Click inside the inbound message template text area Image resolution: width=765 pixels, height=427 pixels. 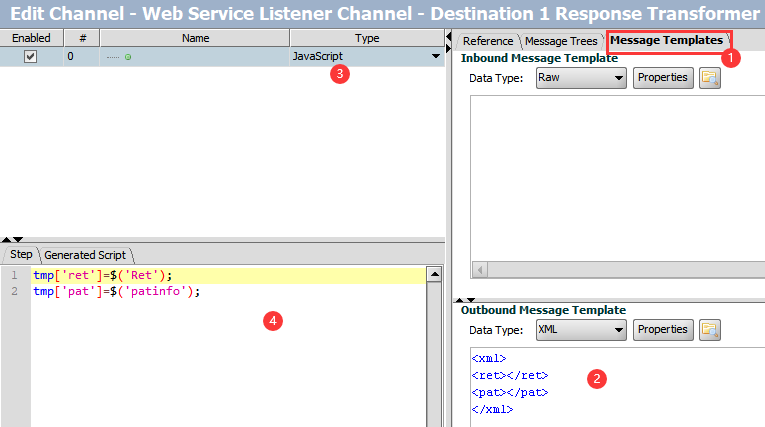pos(617,178)
